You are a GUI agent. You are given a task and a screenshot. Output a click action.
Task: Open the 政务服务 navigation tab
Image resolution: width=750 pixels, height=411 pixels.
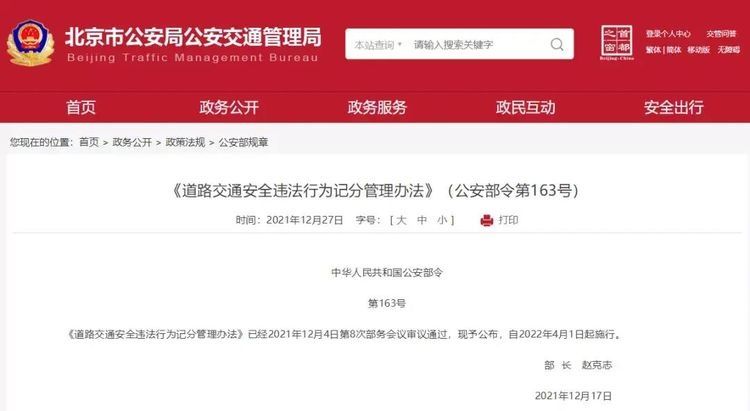[x=377, y=107]
